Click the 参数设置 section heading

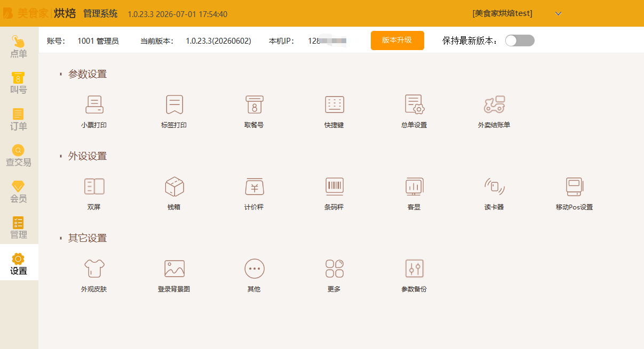[x=88, y=74]
